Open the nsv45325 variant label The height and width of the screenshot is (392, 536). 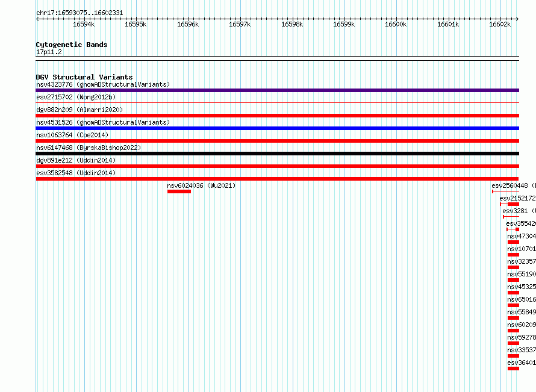coord(522,287)
